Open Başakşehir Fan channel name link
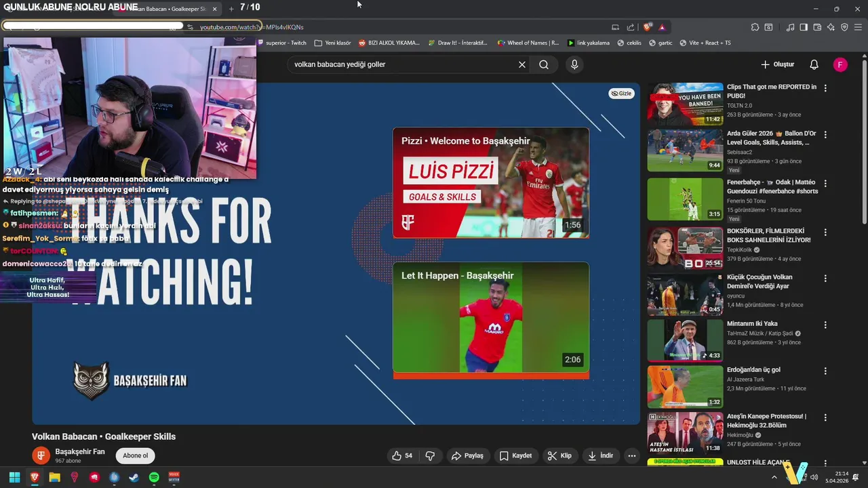The width and height of the screenshot is (868, 488). coord(80,451)
